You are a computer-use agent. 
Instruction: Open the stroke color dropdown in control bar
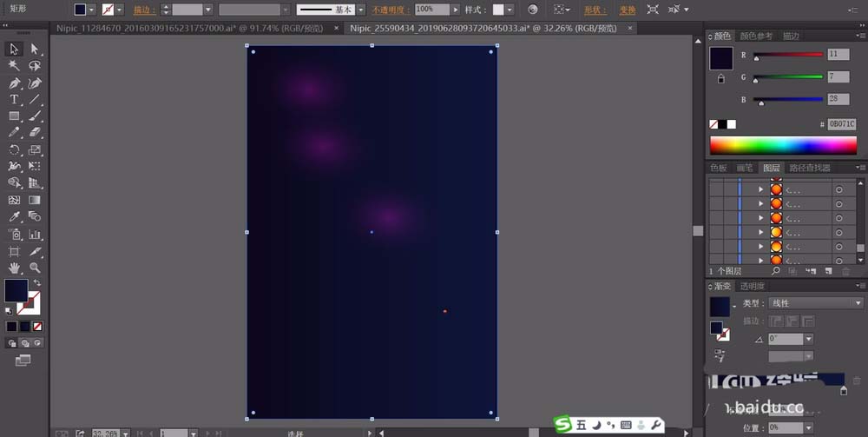[119, 10]
